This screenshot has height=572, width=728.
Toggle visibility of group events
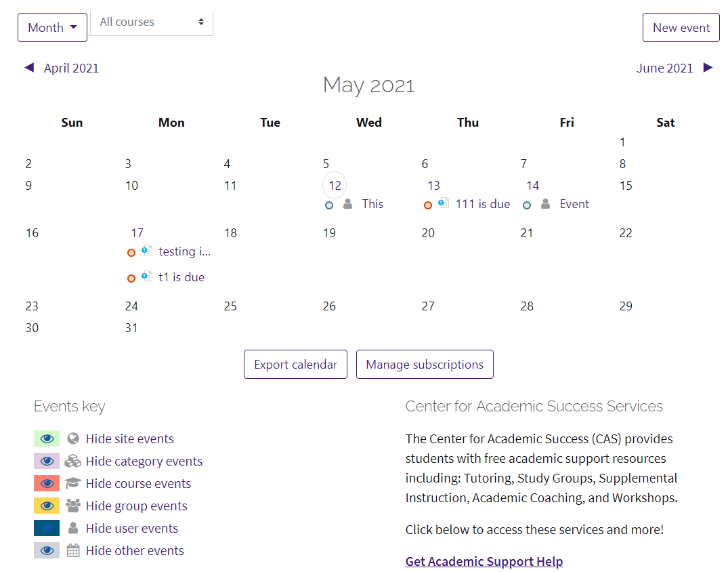pos(47,506)
